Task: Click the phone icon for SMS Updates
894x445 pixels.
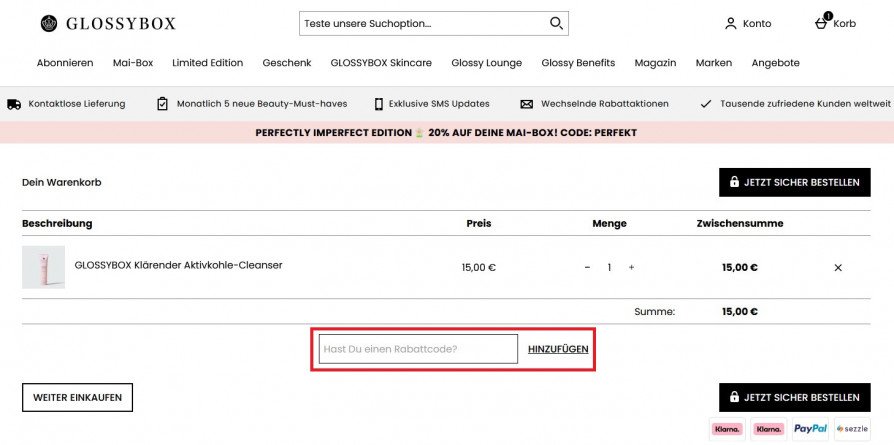Action: [379, 104]
